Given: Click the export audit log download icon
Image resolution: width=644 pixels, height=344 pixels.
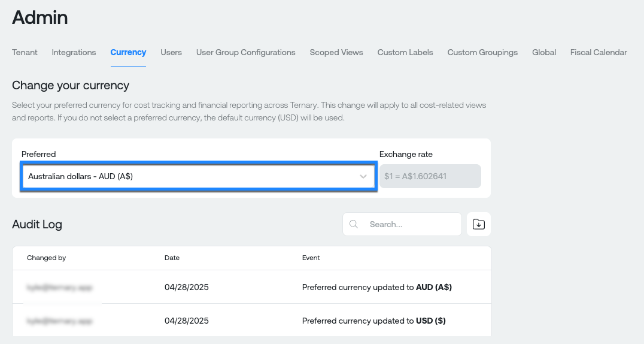Looking at the screenshot, I should (478, 224).
